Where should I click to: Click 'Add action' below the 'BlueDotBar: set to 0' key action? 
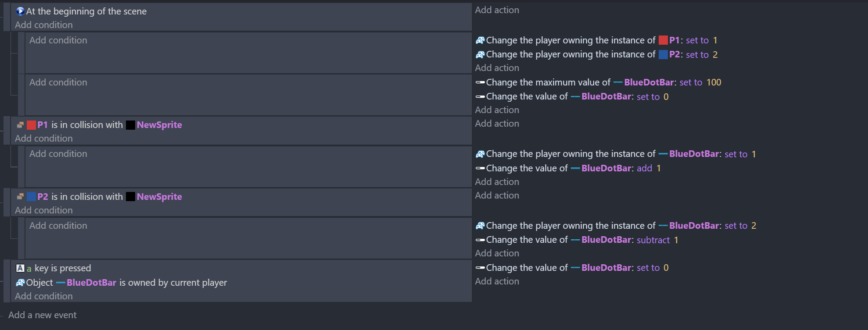tap(497, 281)
